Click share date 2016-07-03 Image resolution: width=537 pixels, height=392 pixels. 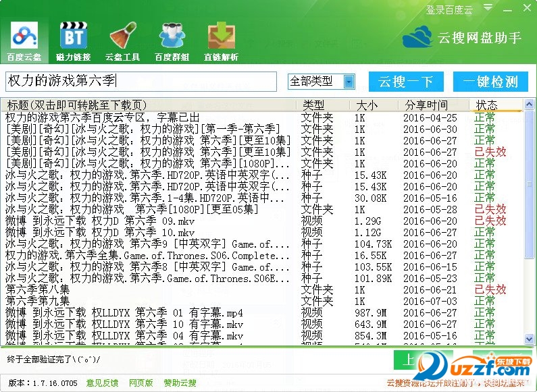[x=430, y=302]
